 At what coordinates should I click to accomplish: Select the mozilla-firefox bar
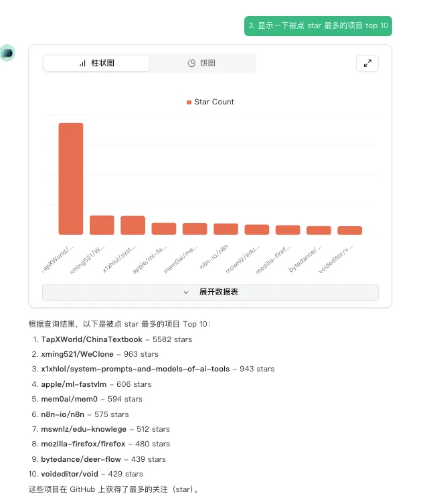[288, 230]
